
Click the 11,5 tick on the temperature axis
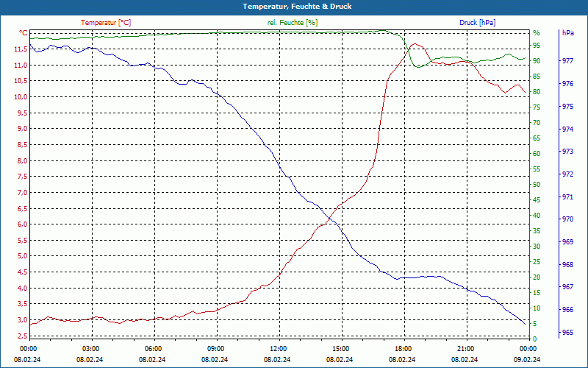(21, 49)
